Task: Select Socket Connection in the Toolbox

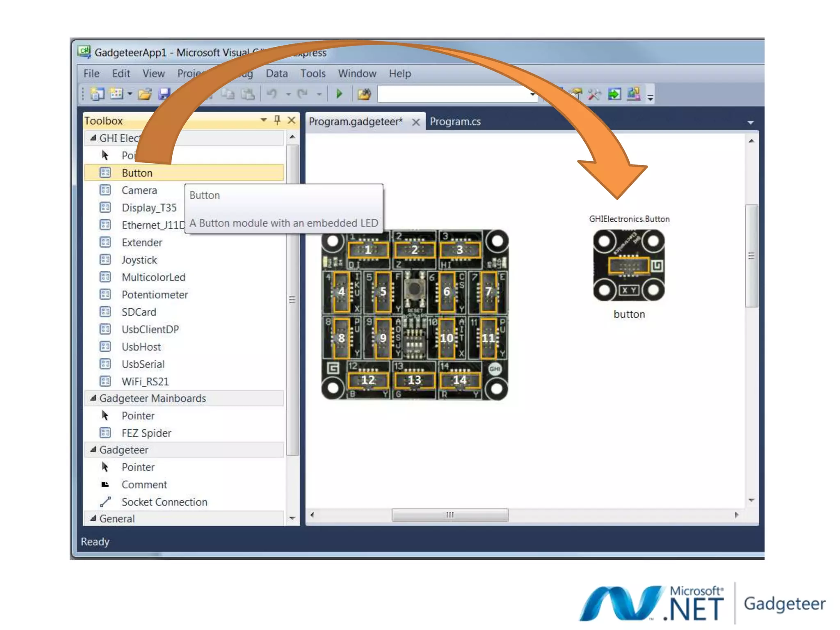Action: pyautogui.click(x=164, y=502)
